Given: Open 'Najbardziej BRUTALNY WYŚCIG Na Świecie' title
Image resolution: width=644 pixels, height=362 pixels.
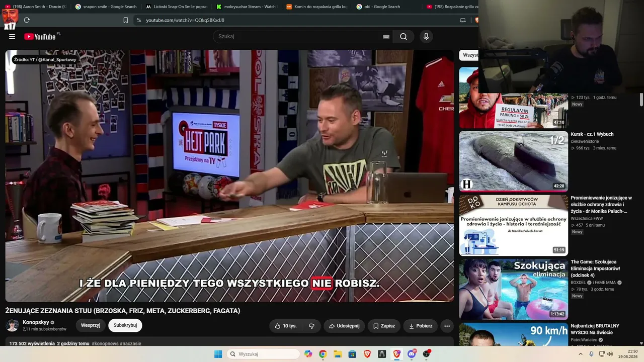Looking at the screenshot, I should 595,329.
